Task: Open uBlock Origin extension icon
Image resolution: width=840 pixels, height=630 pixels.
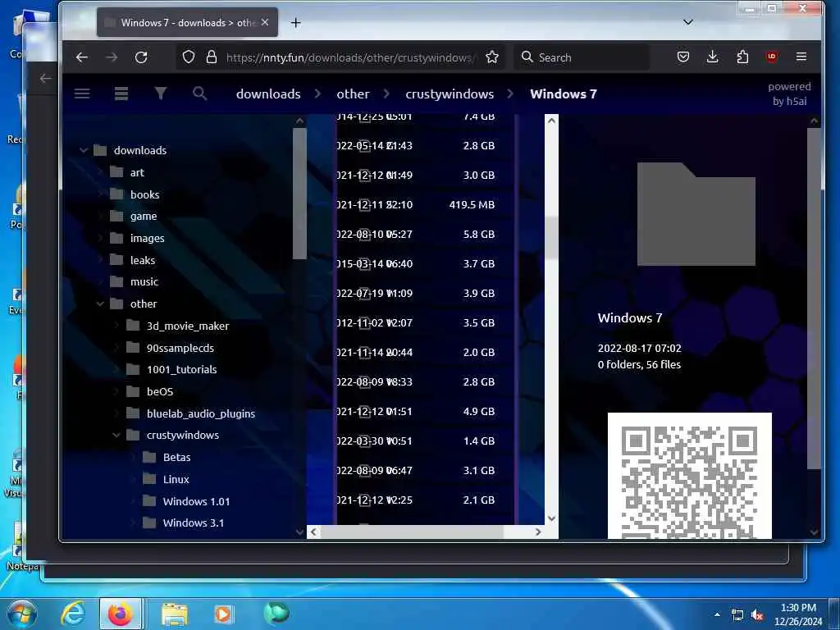Action: coord(771,57)
